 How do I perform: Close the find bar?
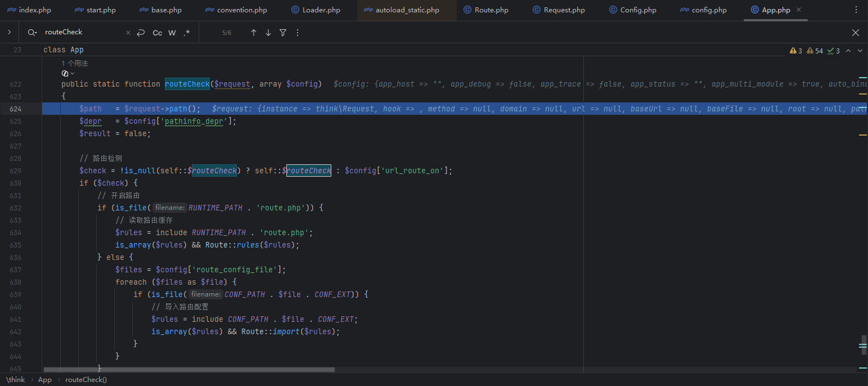tap(856, 33)
